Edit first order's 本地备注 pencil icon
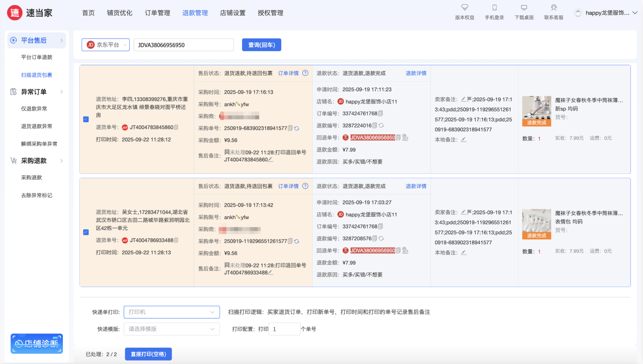 point(464,139)
